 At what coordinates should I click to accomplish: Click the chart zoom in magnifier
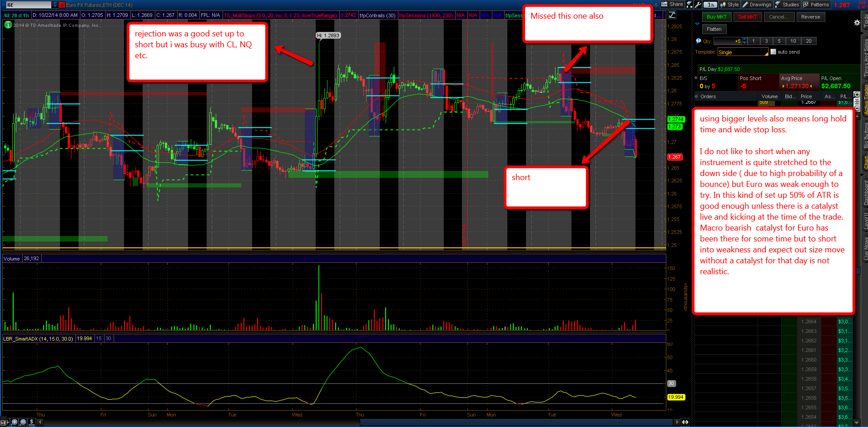(x=15, y=422)
